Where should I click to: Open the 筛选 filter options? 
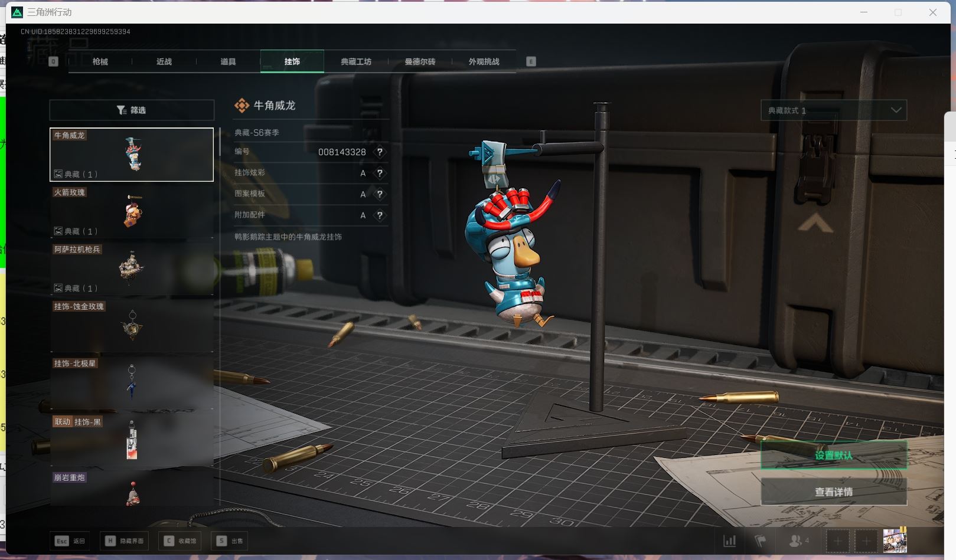click(x=132, y=110)
